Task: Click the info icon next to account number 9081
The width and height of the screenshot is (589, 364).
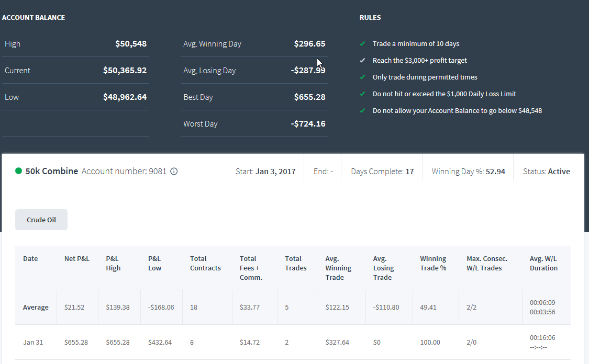Action: click(174, 172)
